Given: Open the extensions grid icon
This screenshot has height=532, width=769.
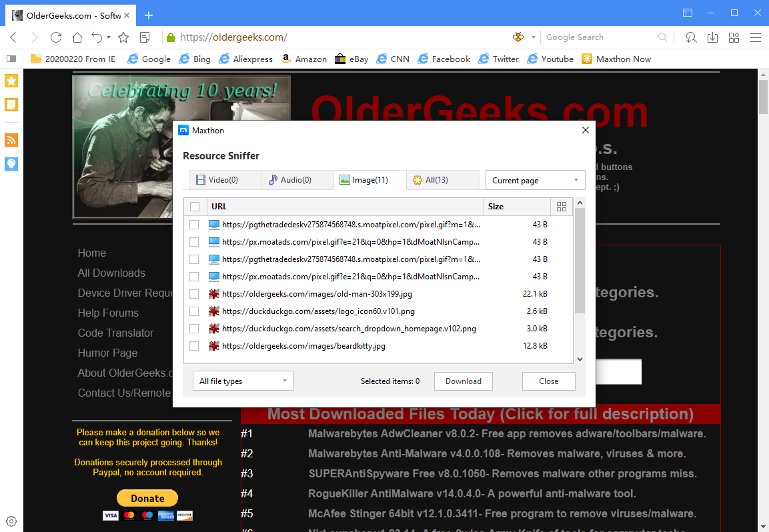Looking at the screenshot, I should tap(734, 37).
